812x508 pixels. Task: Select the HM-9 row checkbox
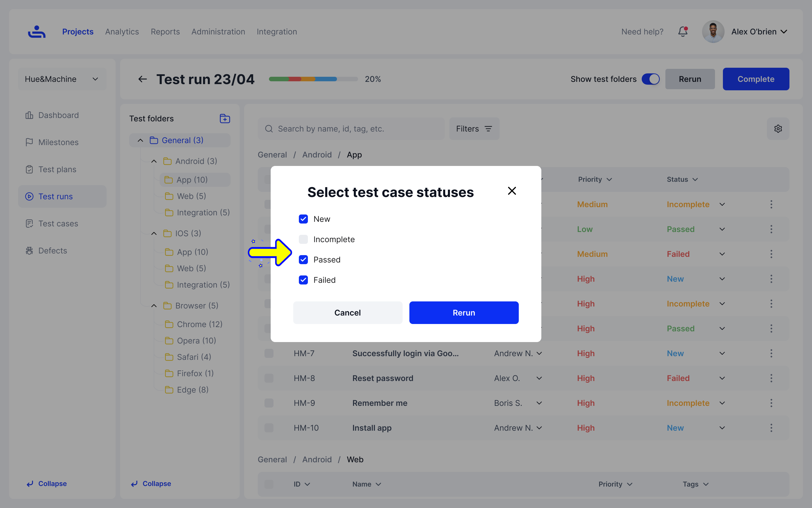(269, 403)
